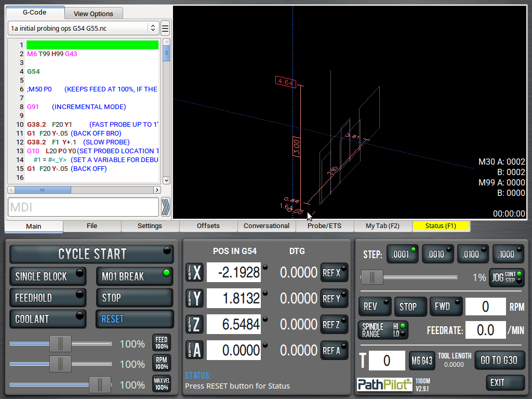
Task: Reset feed override to 100%
Action: (x=161, y=343)
